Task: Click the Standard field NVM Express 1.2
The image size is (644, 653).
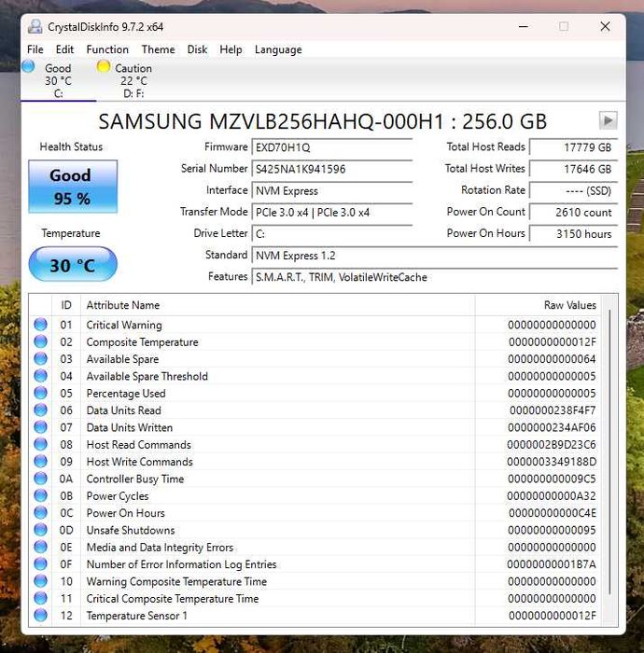Action: coord(435,256)
